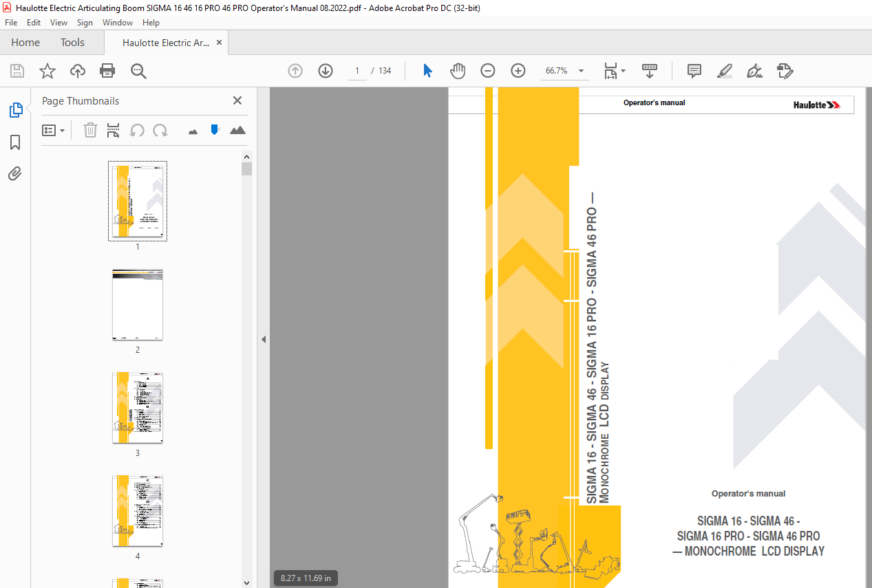Reduce thumbnail size small mountain icon
Image resolution: width=872 pixels, height=588 pixels.
[193, 131]
